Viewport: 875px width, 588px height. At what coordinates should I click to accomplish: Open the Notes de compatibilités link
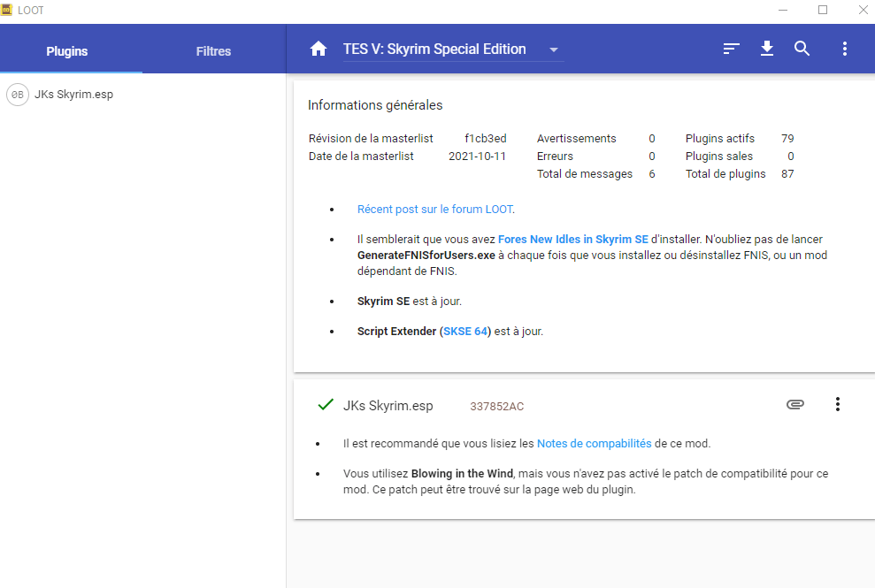tap(594, 444)
